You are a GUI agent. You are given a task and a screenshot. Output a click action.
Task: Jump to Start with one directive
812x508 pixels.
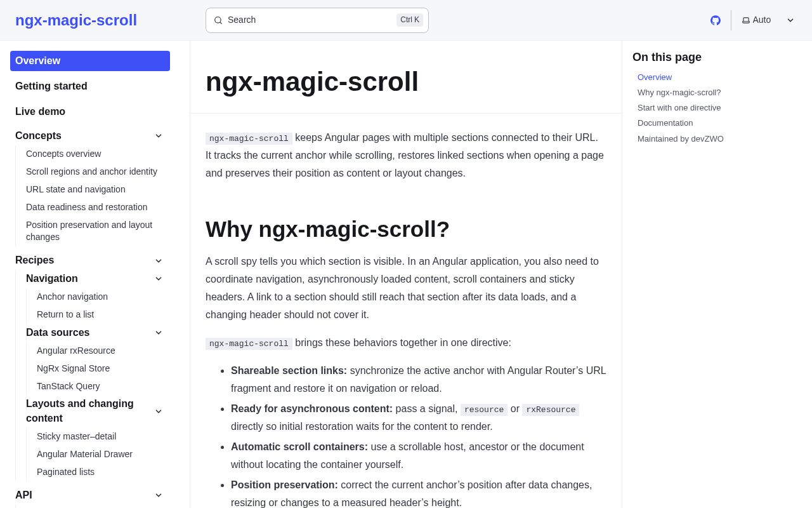[x=679, y=108]
